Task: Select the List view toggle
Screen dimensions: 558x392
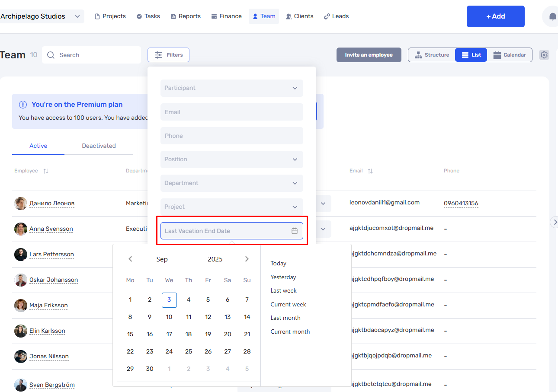Action: pyautogui.click(x=471, y=55)
